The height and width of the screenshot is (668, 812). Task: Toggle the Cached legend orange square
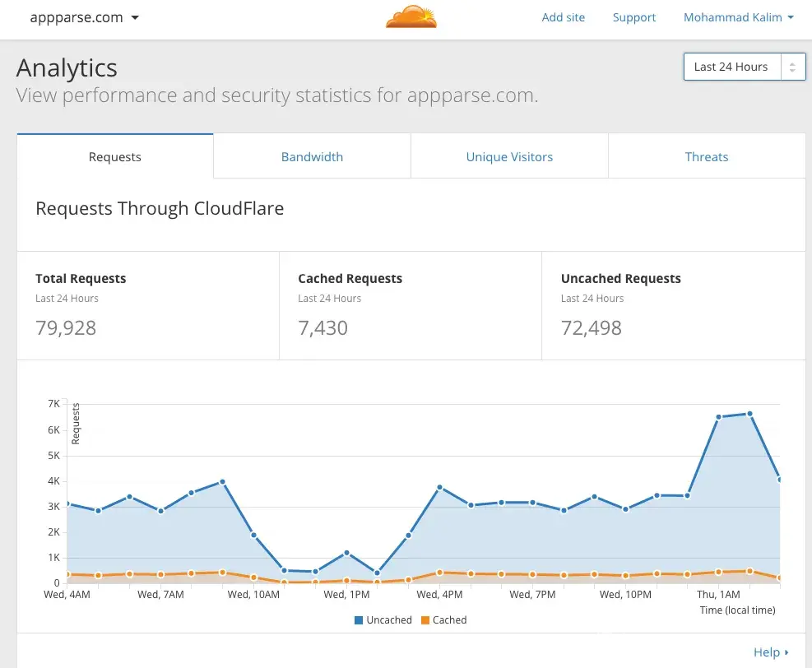point(425,620)
